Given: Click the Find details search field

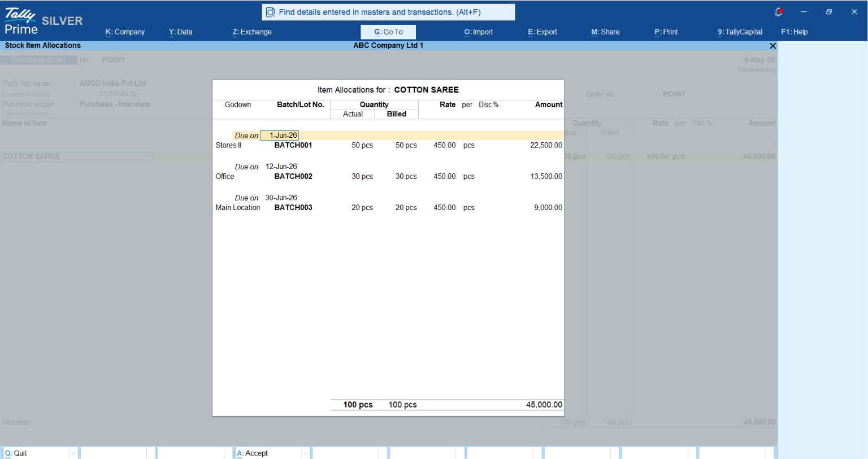Looking at the screenshot, I should pos(388,12).
